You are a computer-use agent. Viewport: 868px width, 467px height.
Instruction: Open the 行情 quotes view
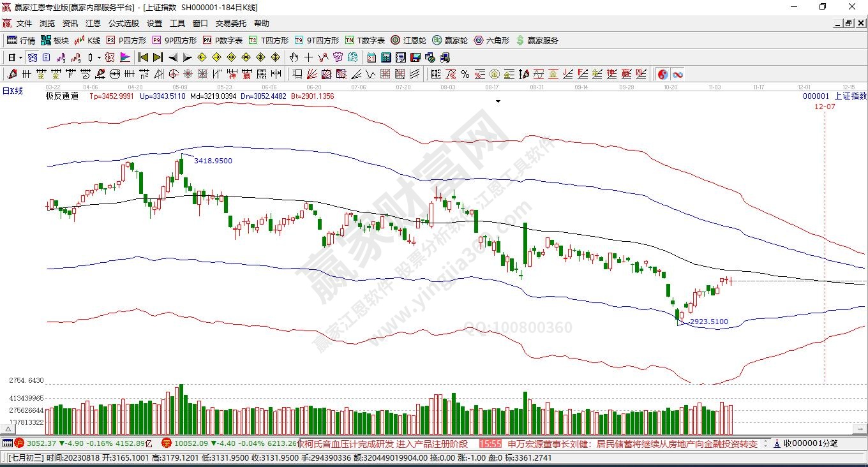(x=20, y=40)
